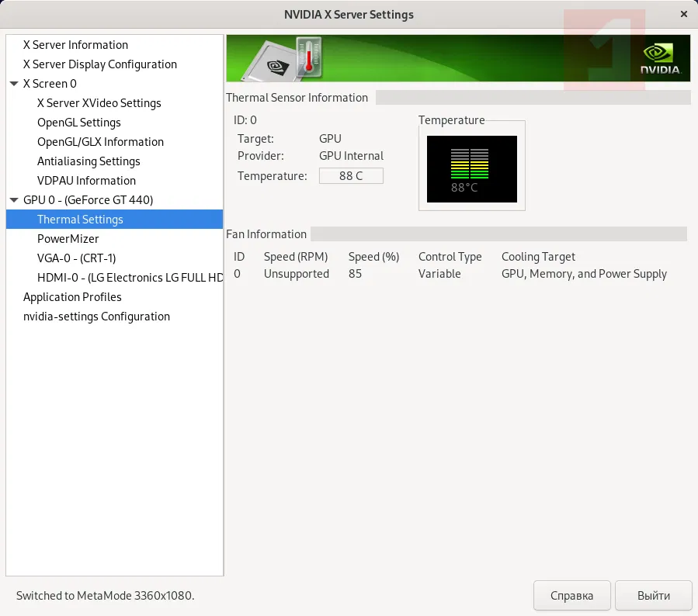The height and width of the screenshot is (616, 698).
Task: Select Thermal Settings in sidebar
Action: (114, 220)
